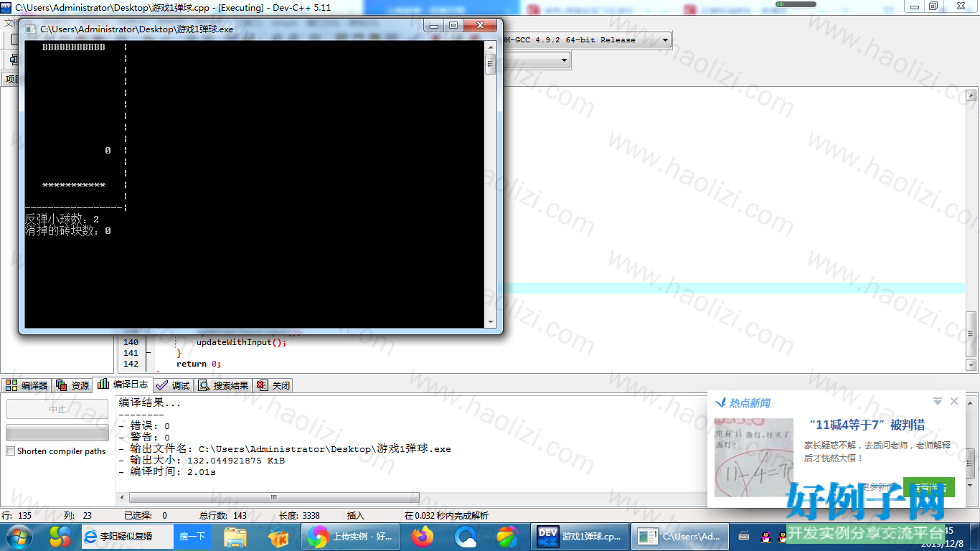
Task: Click the 关闭 red X icon
Action: [262, 385]
